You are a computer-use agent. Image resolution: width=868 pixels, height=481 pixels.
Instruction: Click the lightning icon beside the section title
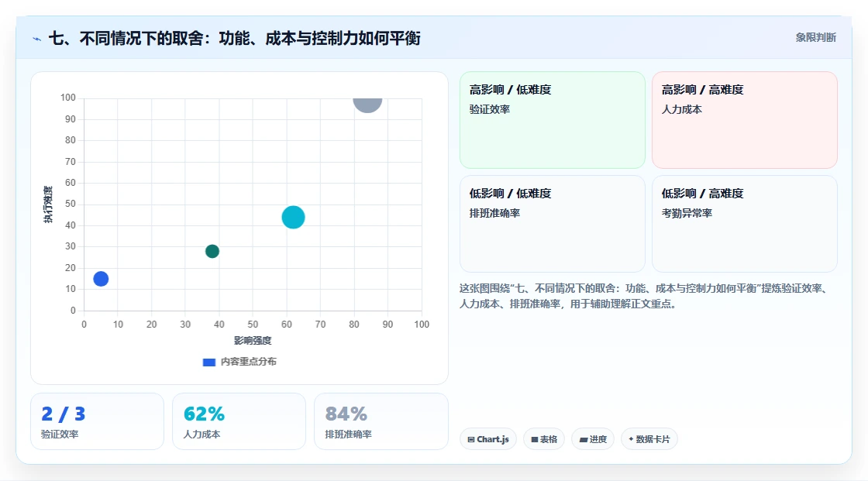pos(37,39)
